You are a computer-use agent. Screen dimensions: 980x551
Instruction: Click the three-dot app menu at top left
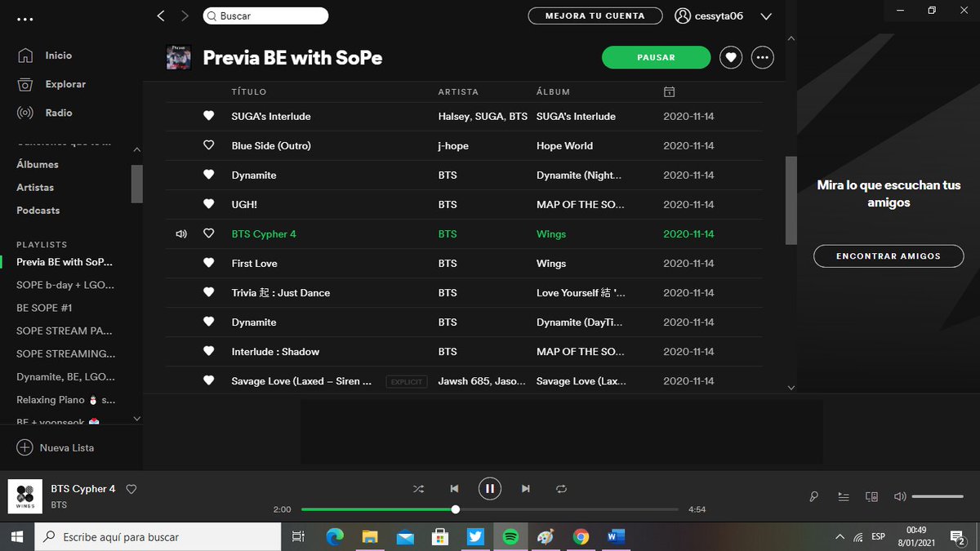coord(25,18)
